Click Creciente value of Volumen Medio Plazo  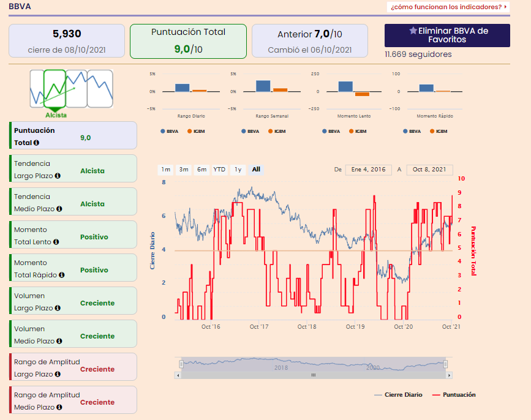97,336
